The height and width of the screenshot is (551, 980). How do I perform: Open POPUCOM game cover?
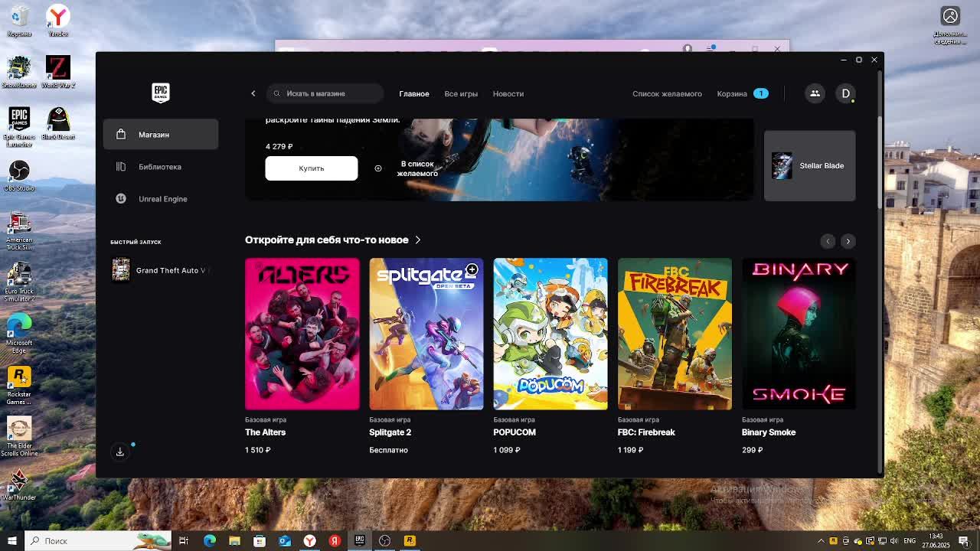pos(550,334)
